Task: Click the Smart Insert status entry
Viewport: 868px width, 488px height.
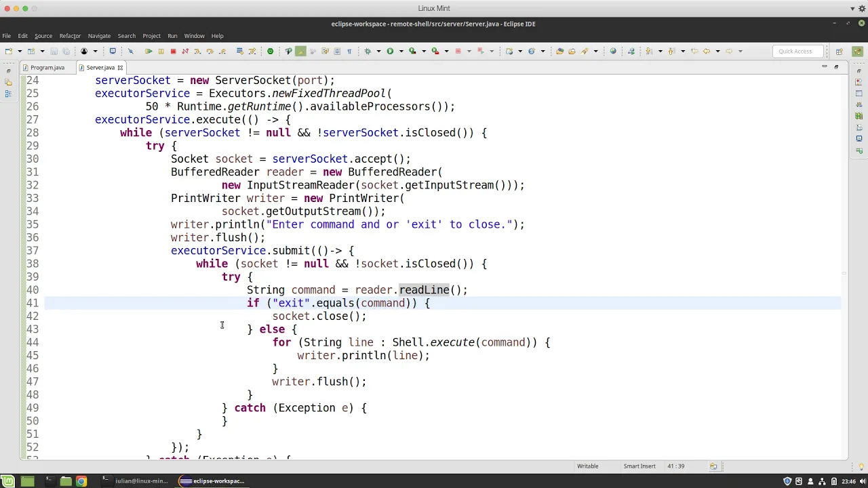Action: [639, 466]
